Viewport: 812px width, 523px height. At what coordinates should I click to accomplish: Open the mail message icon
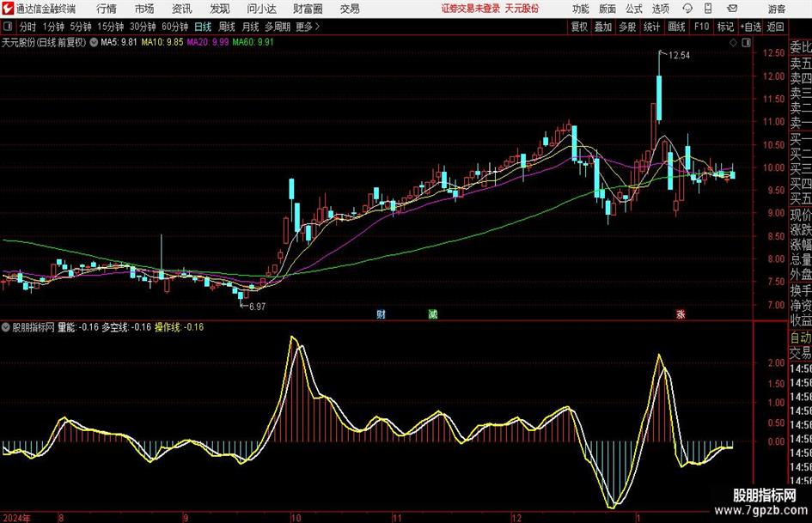point(732,9)
